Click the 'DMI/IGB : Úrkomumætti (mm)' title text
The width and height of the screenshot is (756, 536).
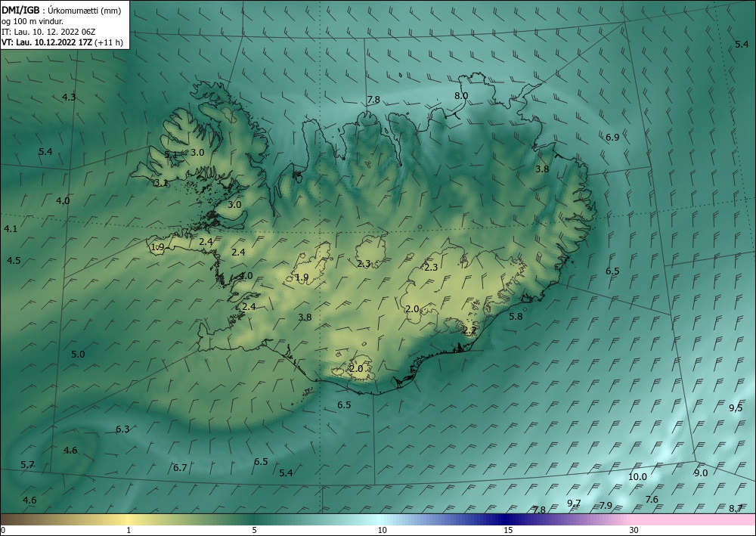[x=60, y=10]
